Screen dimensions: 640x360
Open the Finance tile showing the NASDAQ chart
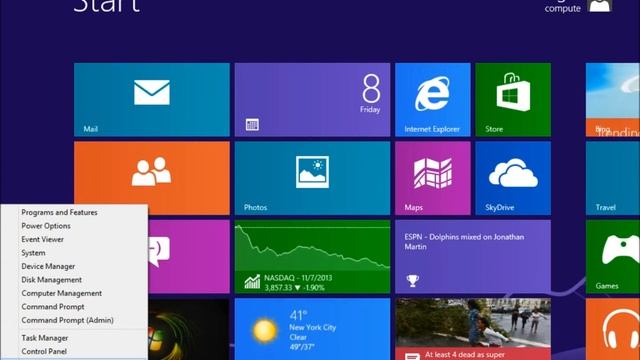pos(312,256)
